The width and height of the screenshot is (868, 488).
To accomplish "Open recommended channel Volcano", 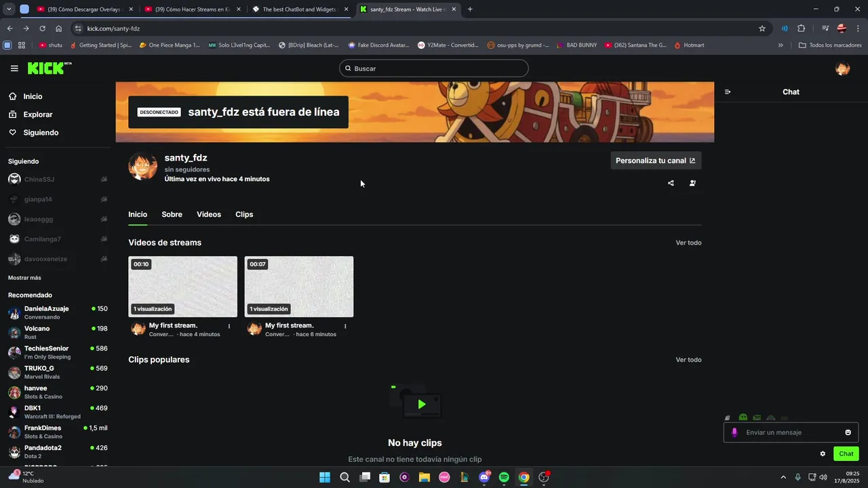I will click(x=58, y=333).
